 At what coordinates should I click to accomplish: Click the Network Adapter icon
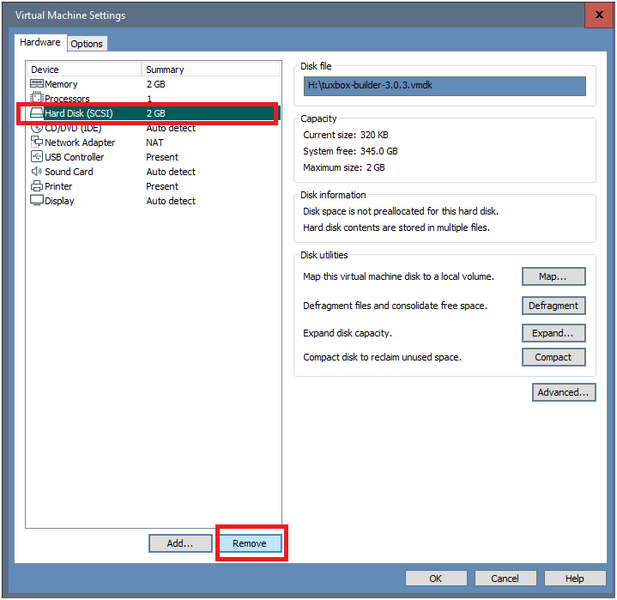[37, 142]
